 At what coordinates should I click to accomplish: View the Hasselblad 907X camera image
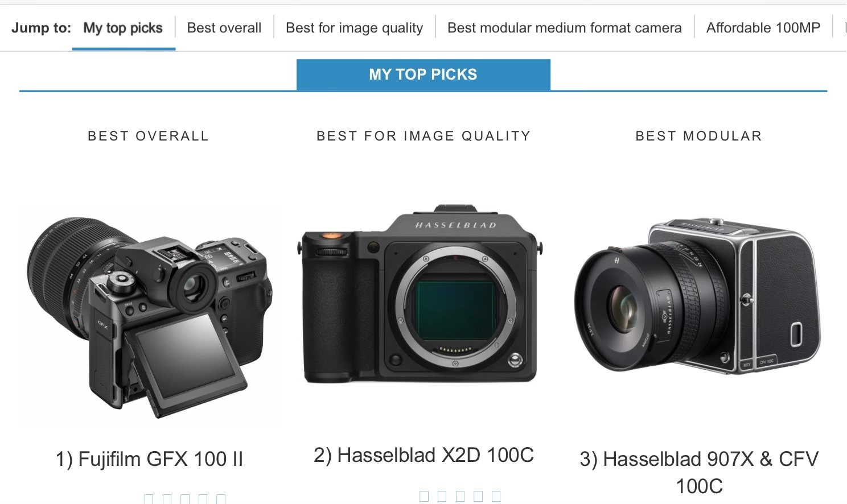[x=698, y=296]
